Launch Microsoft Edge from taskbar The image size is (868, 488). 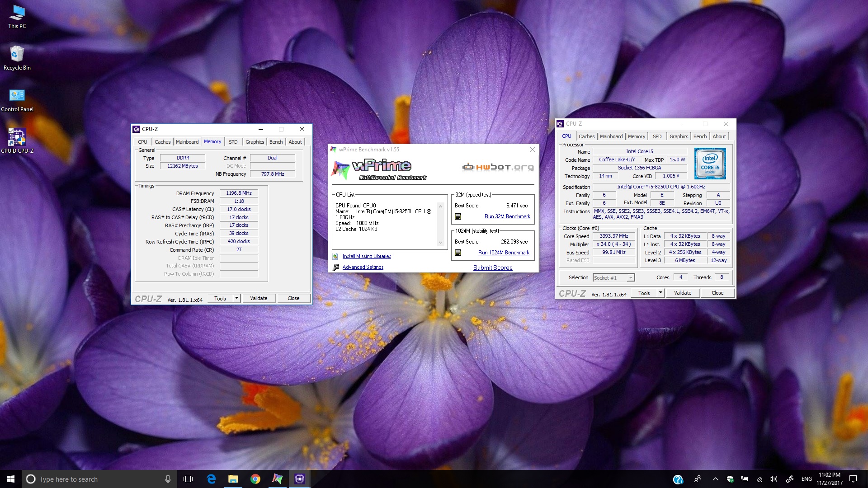click(211, 479)
